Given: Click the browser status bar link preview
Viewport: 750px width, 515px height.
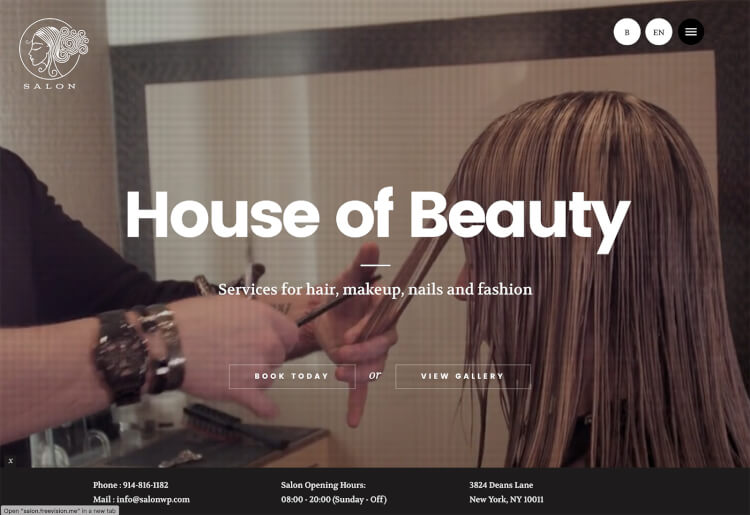Looking at the screenshot, I should point(59,511).
